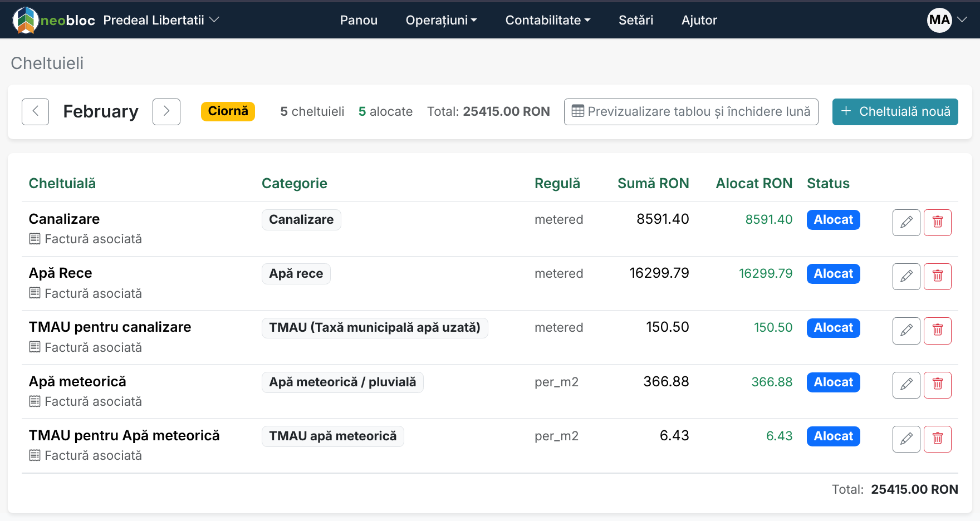Click the February month heading
The image size is (980, 521).
(101, 112)
